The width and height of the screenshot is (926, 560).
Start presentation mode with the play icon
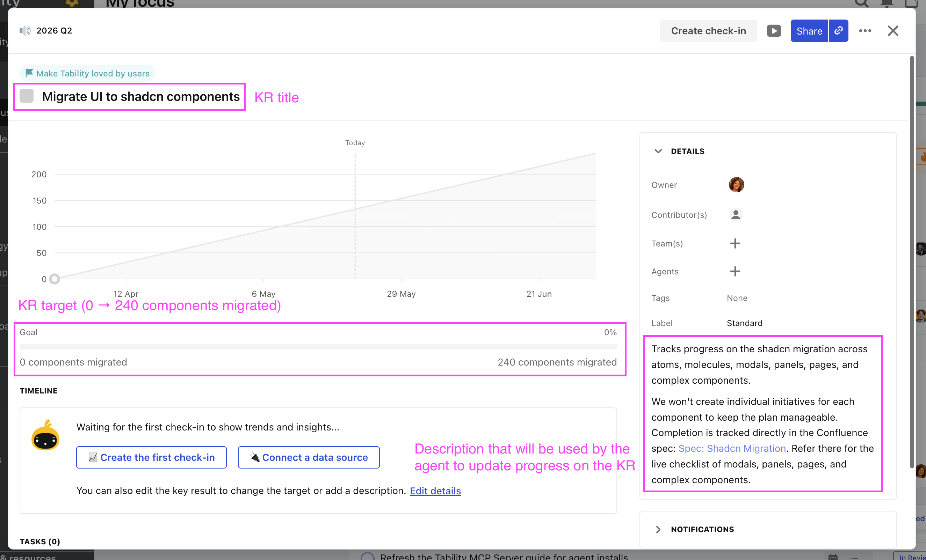point(774,31)
